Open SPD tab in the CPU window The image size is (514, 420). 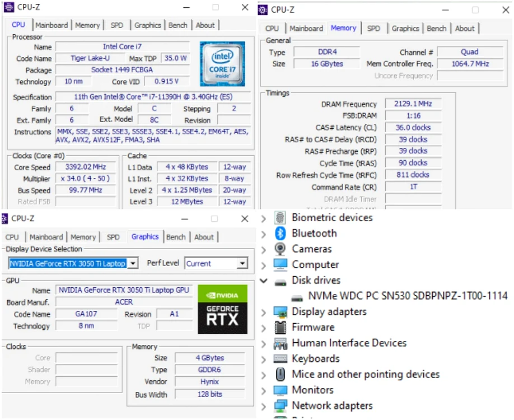point(116,25)
